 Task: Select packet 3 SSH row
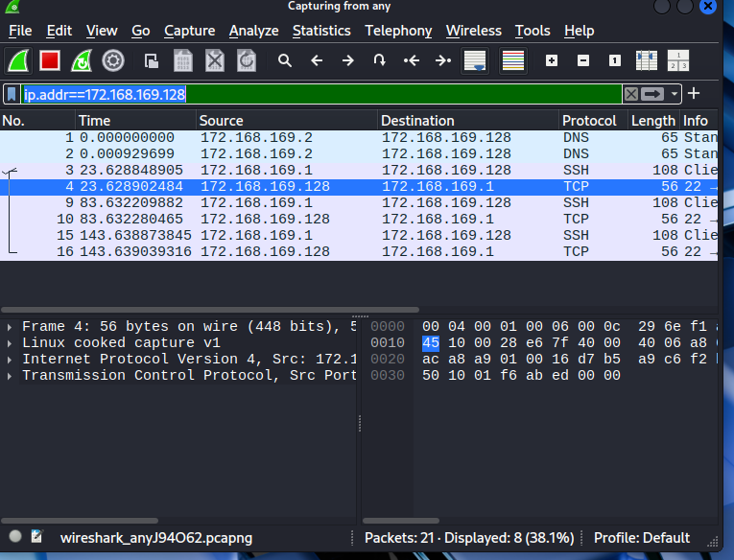click(x=359, y=171)
